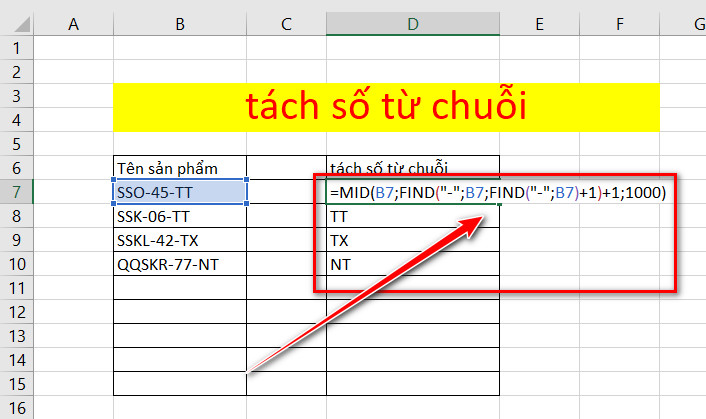Screen dimensions: 706x419
Task: Select row 3 header
Action: tap(17, 95)
